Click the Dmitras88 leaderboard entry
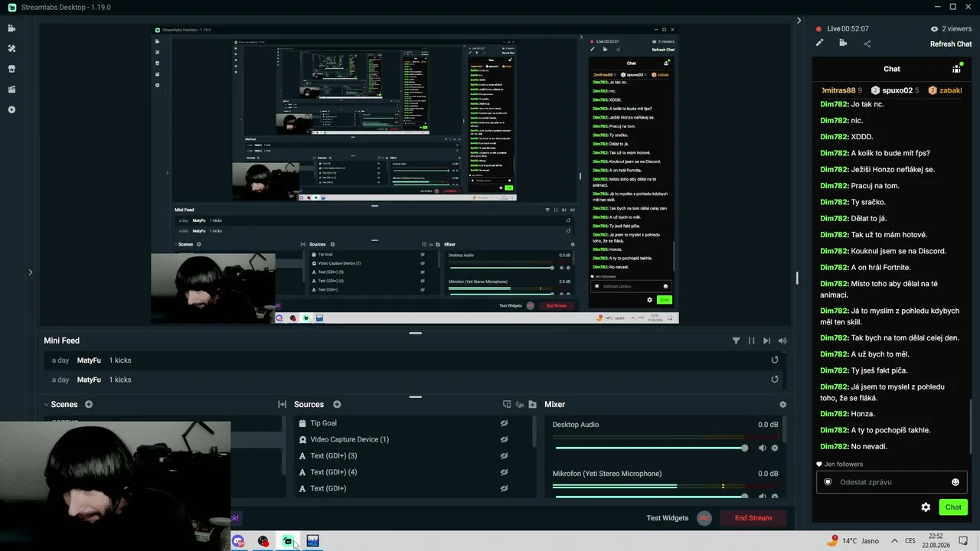 [841, 90]
